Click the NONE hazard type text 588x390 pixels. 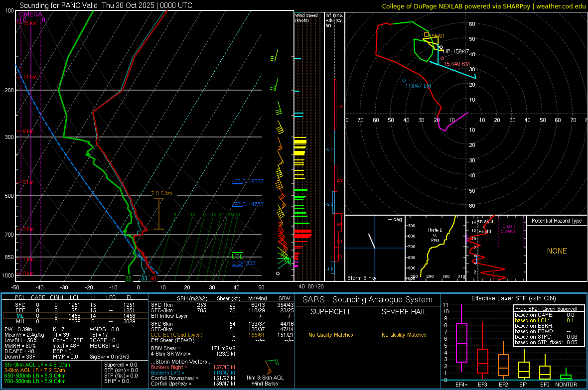(557, 251)
